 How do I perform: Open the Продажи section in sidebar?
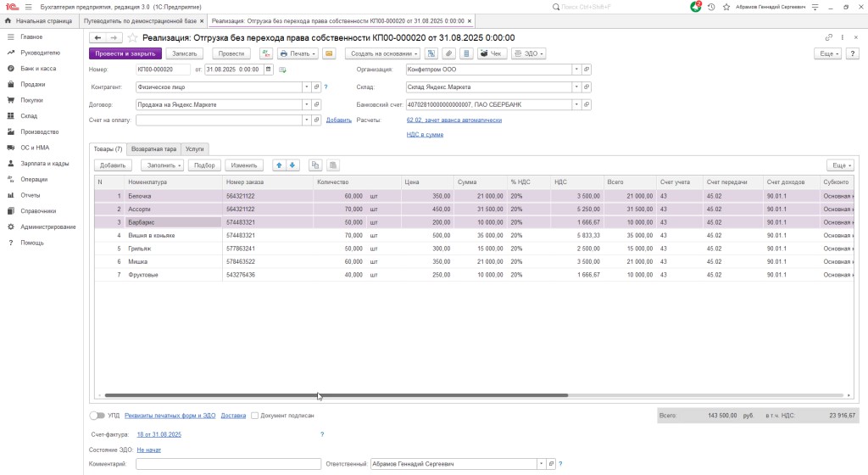pos(33,85)
